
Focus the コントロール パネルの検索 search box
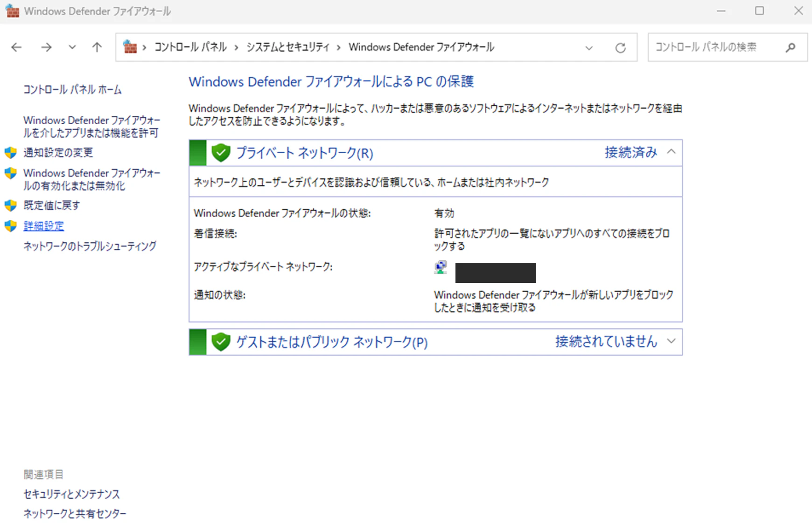tap(728, 47)
